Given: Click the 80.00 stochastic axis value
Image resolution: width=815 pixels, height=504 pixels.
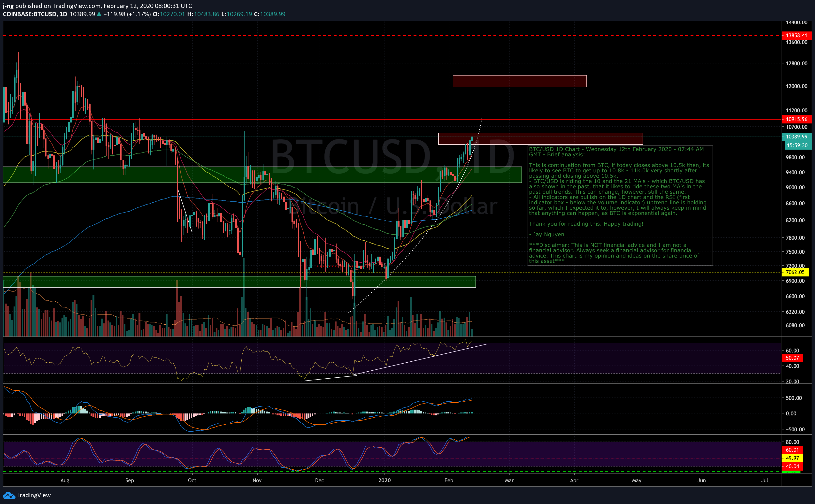Looking at the screenshot, I should [x=792, y=442].
